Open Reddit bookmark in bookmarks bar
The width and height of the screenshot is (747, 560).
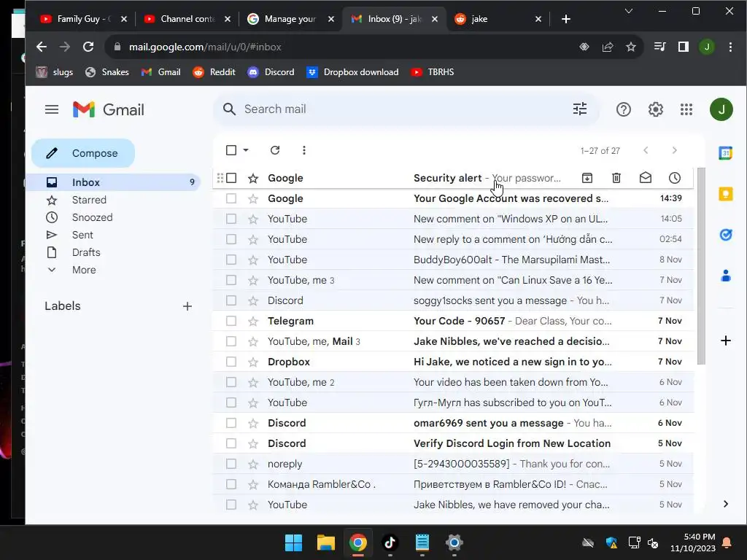[214, 72]
